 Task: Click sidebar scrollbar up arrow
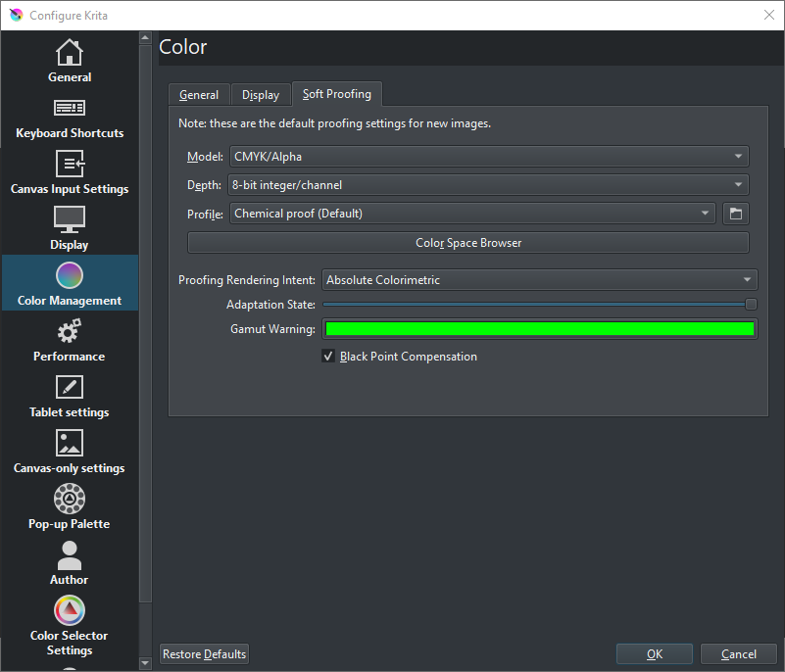pyautogui.click(x=145, y=37)
